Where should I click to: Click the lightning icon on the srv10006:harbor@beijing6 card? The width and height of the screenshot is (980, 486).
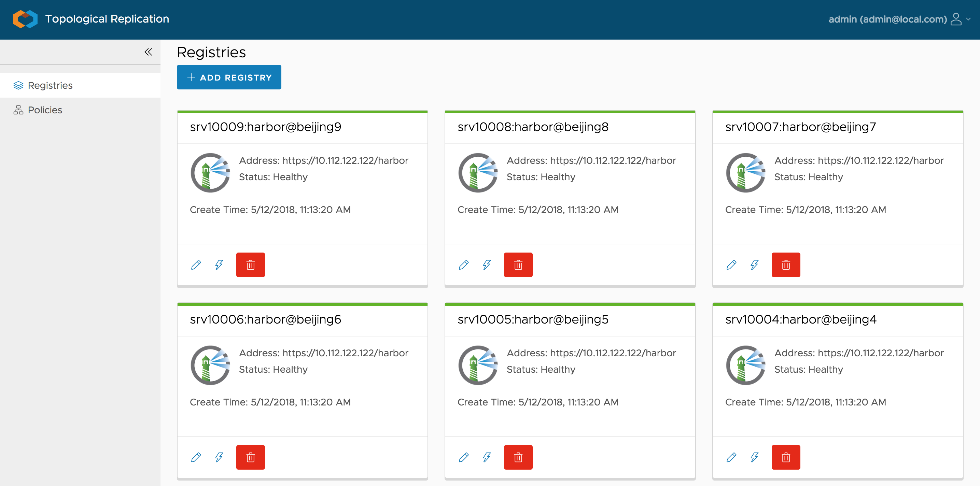coord(219,457)
